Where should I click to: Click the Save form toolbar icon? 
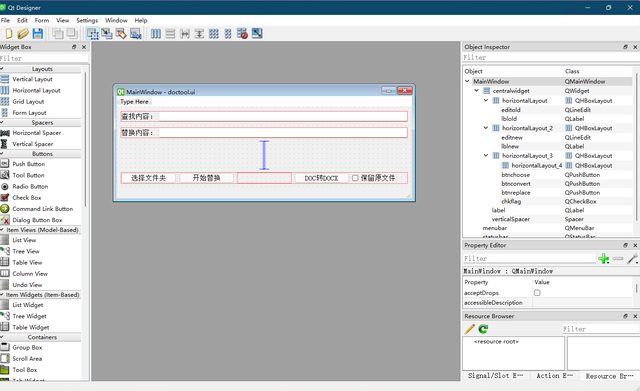(x=38, y=33)
